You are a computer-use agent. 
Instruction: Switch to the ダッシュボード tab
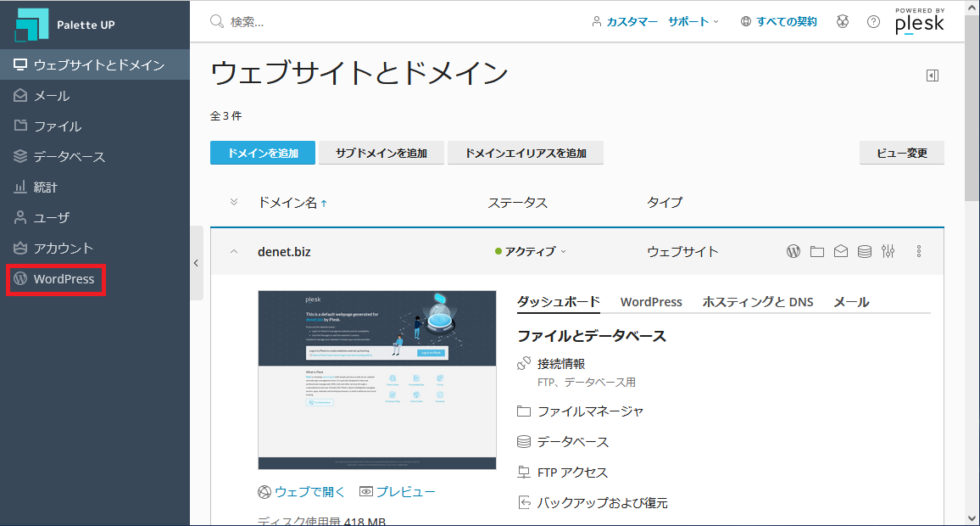[x=559, y=302]
